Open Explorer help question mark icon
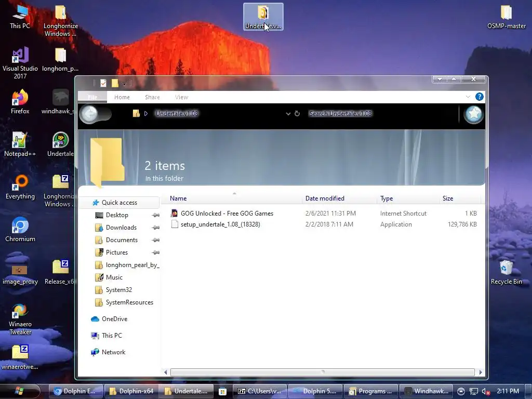This screenshot has width=532, height=399. pyautogui.click(x=479, y=97)
